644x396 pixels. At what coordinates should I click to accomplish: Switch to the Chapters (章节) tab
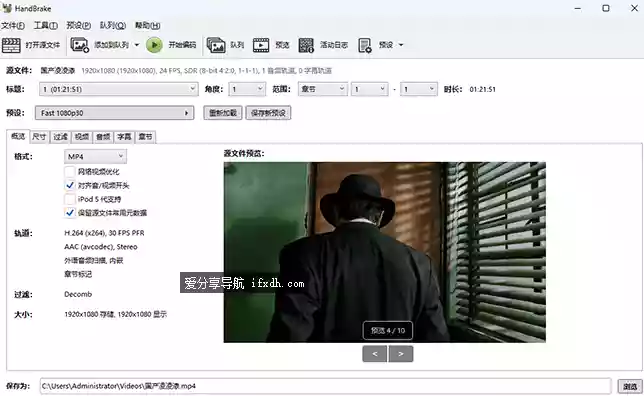145,137
